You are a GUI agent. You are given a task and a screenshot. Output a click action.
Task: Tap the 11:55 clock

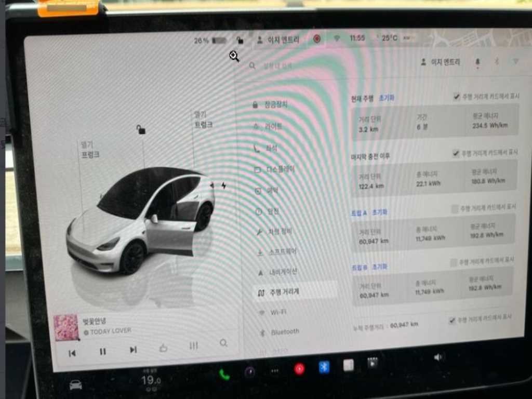tap(357, 38)
